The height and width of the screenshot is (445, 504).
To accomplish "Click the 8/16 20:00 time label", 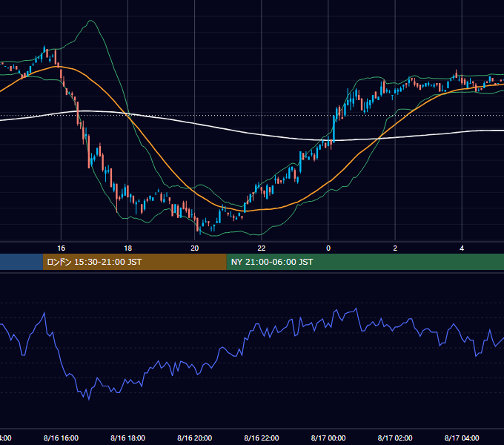I will tap(194, 438).
